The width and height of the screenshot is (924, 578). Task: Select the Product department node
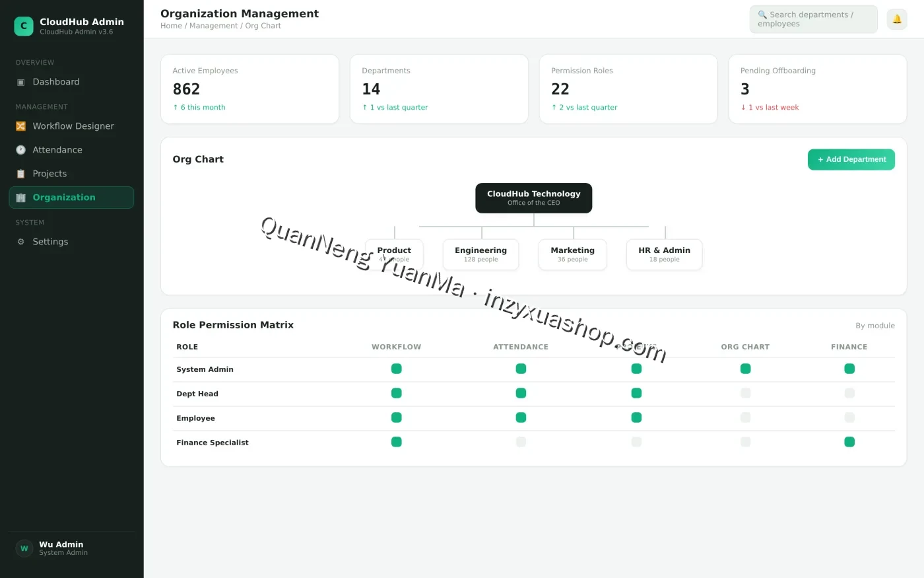pos(394,254)
